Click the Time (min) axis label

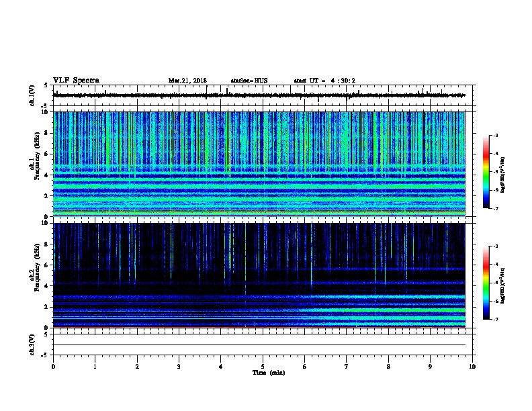269,373
